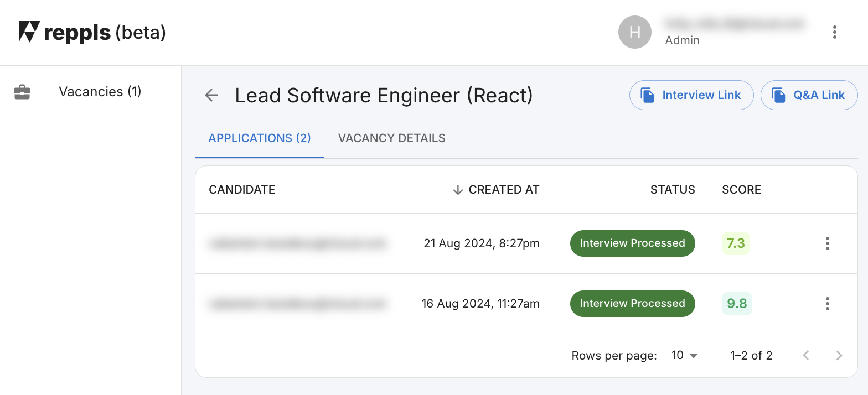Switch to the Vacancy Details tab
868x395 pixels.
(391, 138)
